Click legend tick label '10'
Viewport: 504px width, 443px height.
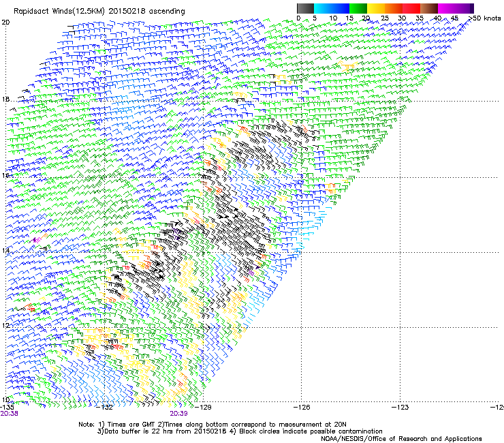[333, 18]
